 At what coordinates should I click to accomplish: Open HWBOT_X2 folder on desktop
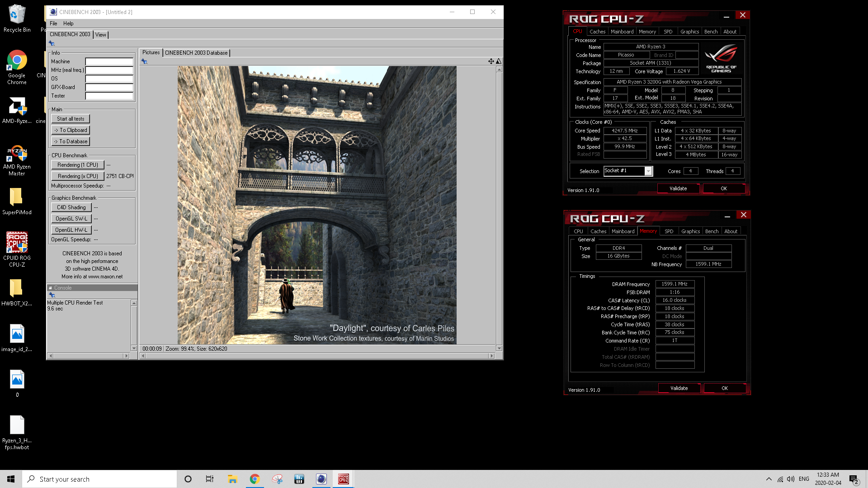[17, 292]
